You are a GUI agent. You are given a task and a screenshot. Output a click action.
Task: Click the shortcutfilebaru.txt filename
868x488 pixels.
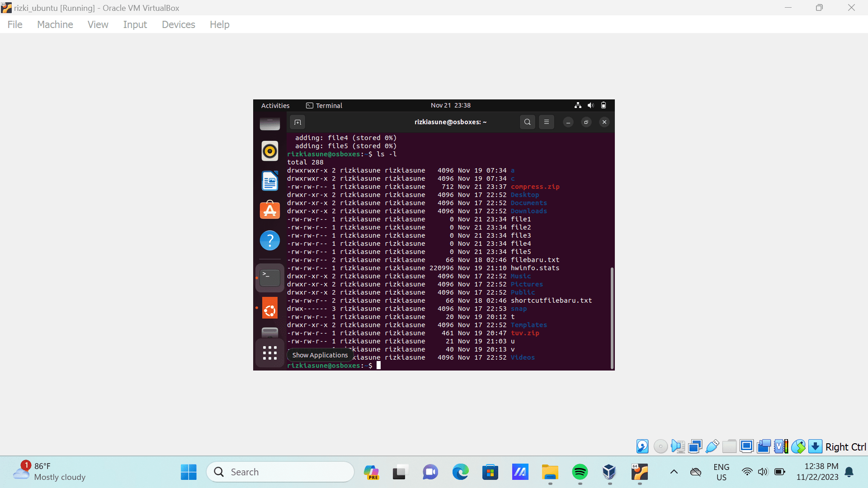click(551, 300)
